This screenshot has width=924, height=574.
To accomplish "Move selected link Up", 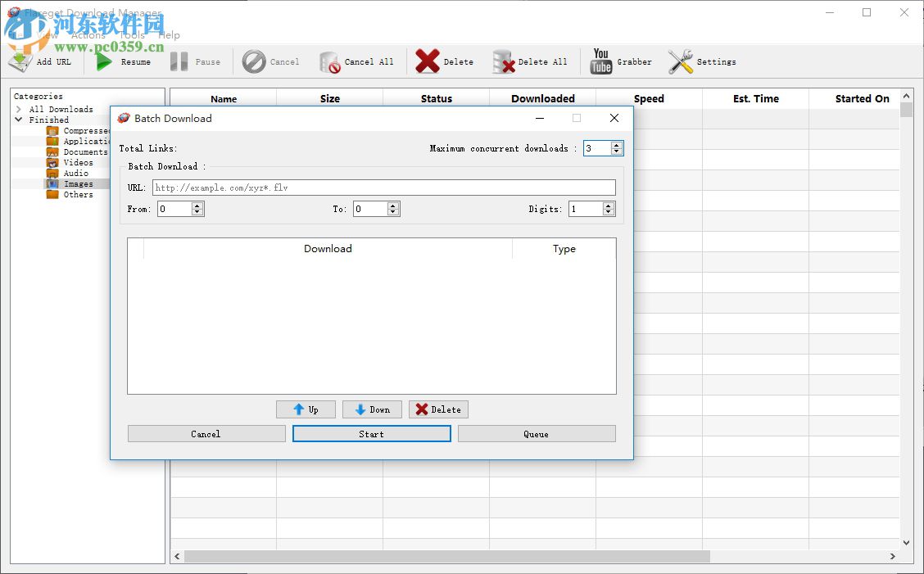I will coord(306,409).
